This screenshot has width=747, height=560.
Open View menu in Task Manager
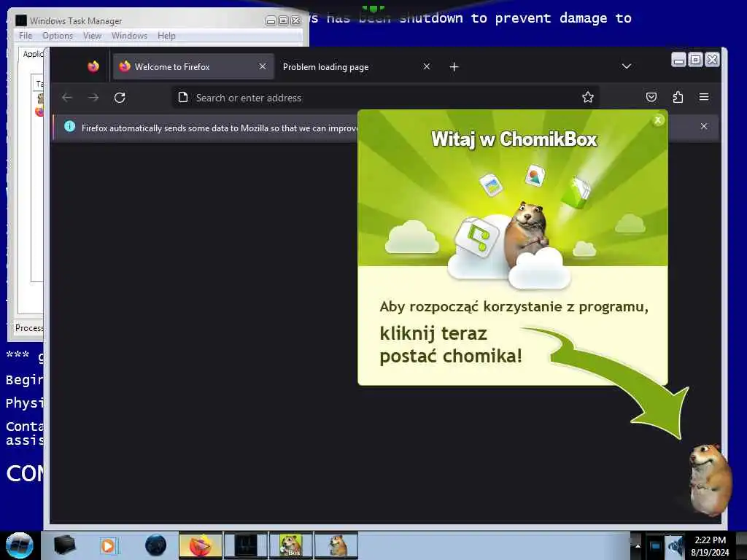[x=92, y=36]
